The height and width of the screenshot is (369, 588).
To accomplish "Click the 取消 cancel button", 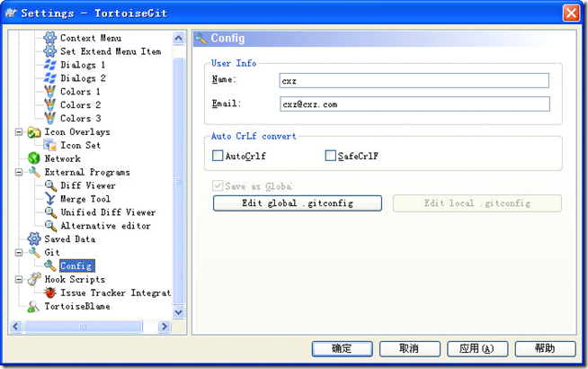I will point(408,348).
